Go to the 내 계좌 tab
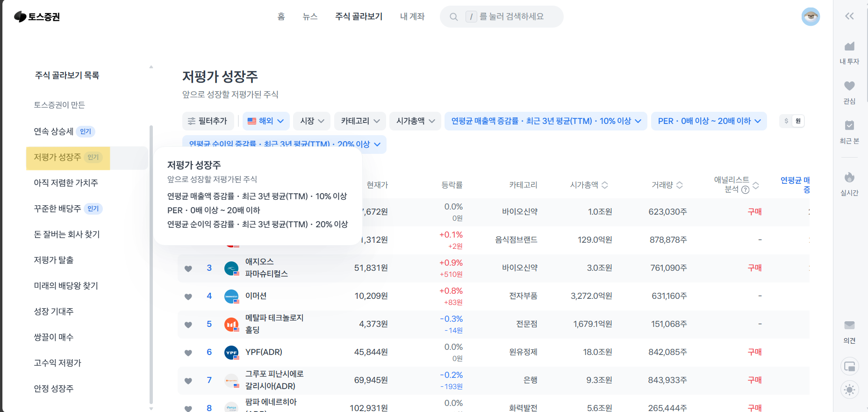The image size is (868, 412). coord(412,16)
